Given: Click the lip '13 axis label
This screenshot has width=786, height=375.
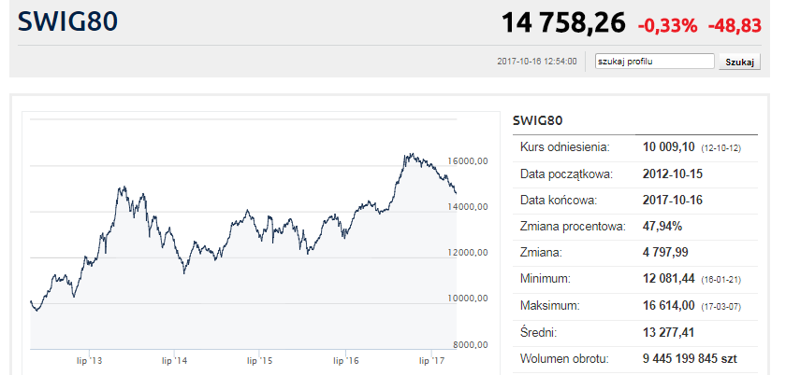Looking at the screenshot, I should tap(89, 360).
